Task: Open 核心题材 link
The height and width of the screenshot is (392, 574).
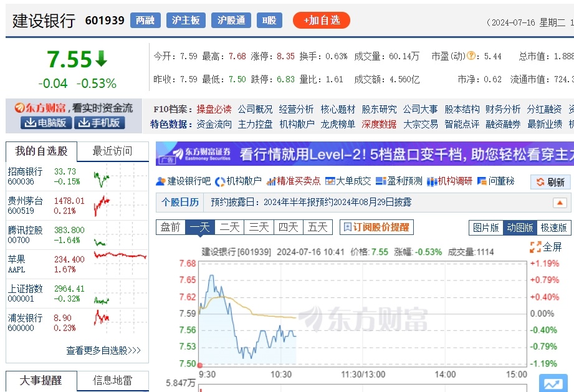Action: pyautogui.click(x=338, y=109)
